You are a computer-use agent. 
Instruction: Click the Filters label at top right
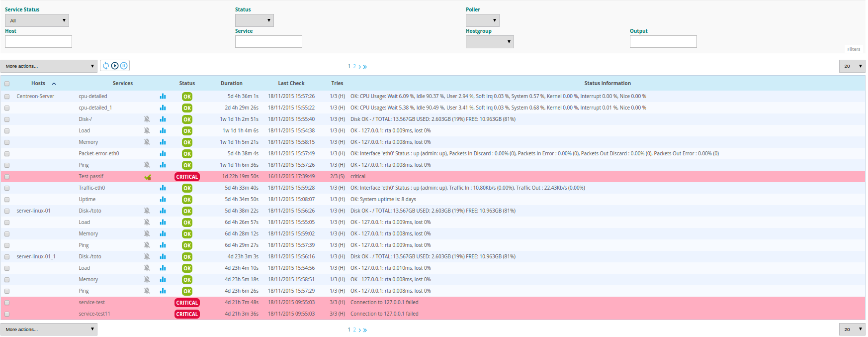click(854, 49)
